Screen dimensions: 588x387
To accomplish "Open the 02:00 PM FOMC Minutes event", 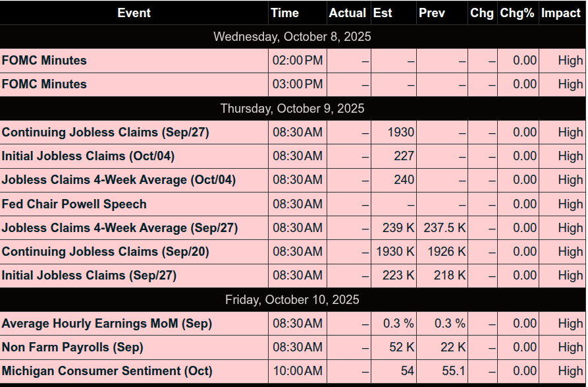I will [x=44, y=61].
